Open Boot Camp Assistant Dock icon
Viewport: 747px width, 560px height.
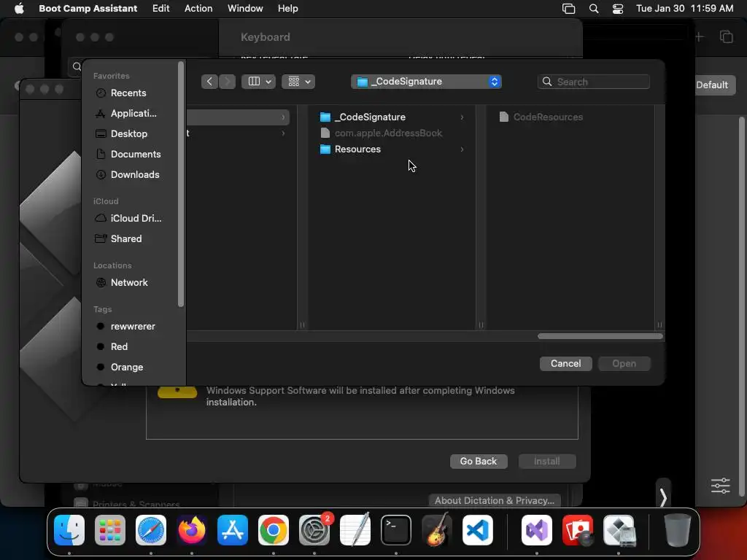[x=619, y=529]
